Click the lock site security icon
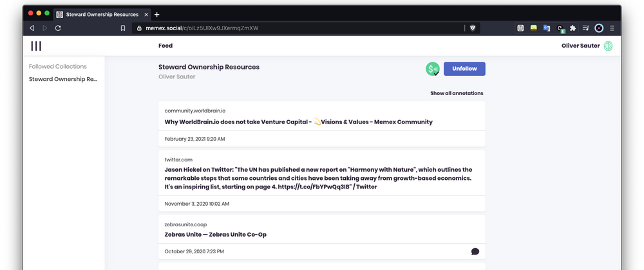This screenshot has height=270, width=644. [x=139, y=28]
